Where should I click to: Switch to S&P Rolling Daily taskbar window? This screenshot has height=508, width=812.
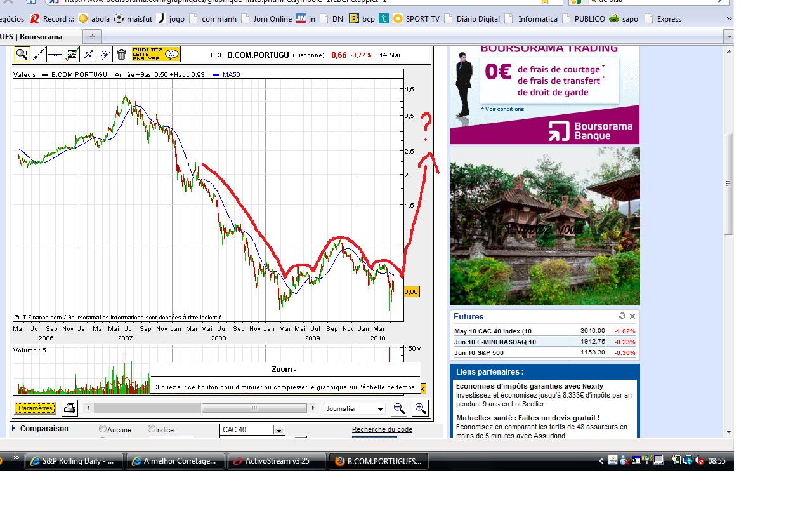pos(74,461)
